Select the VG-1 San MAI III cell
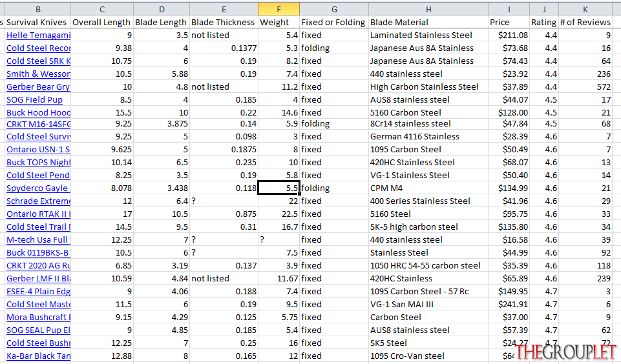Image resolution: width=621 pixels, height=364 pixels. (428, 305)
